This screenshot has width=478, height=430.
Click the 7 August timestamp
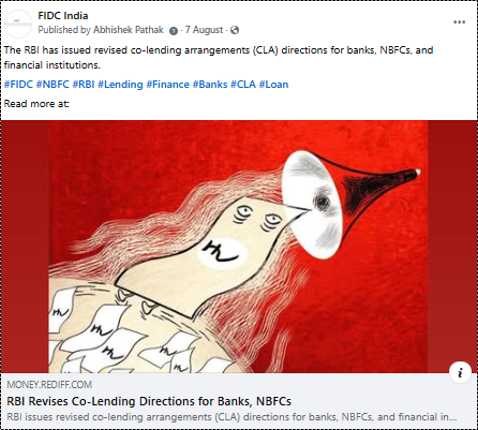pos(204,30)
